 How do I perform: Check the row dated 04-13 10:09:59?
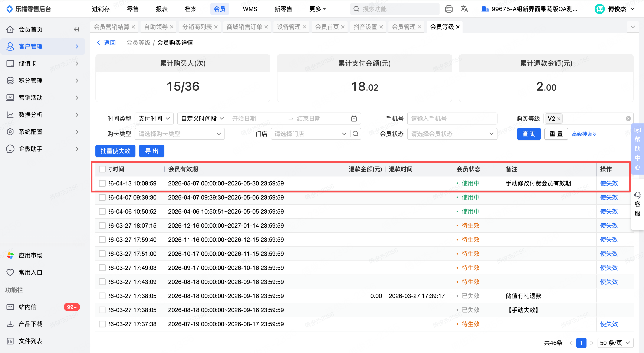(102, 183)
